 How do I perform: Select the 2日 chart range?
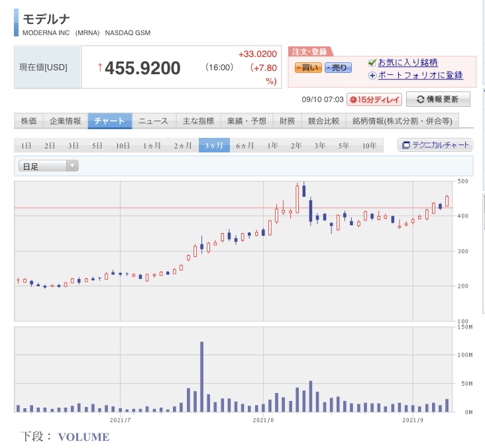50,145
